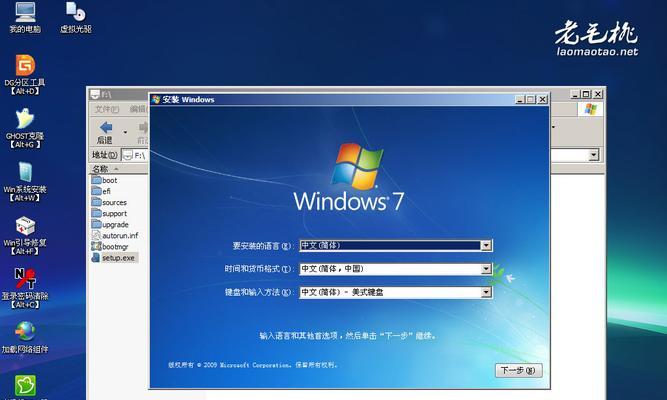Launch the GHOST clone tool icon
The image size is (667, 400).
[x=25, y=128]
